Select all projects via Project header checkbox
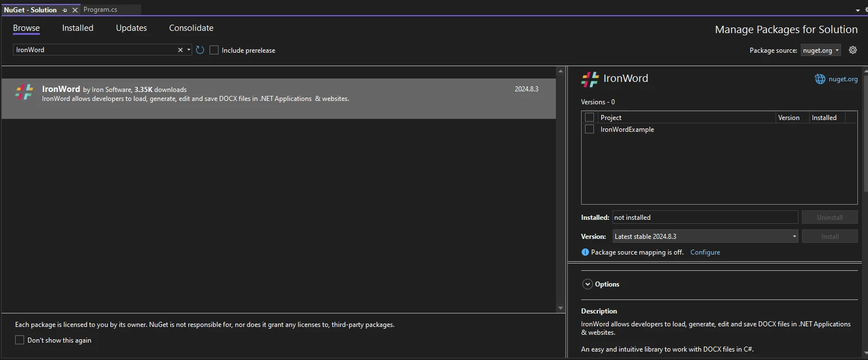The image size is (868, 360). click(590, 117)
